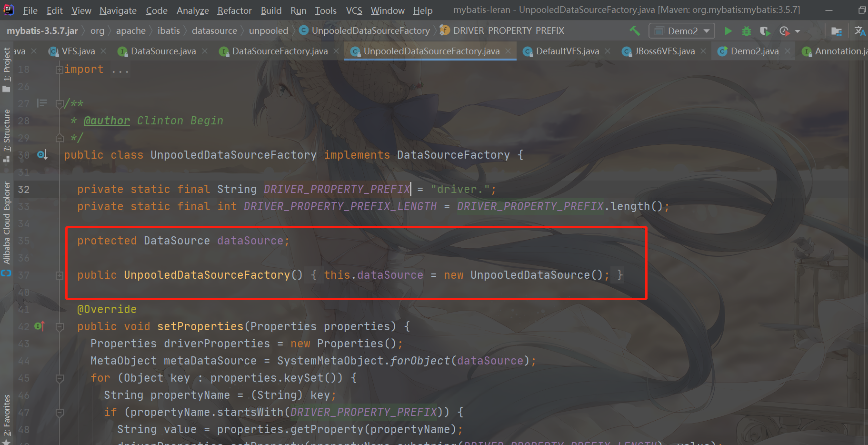
Task: Close the DefaultVFS.java tab
Action: click(608, 51)
